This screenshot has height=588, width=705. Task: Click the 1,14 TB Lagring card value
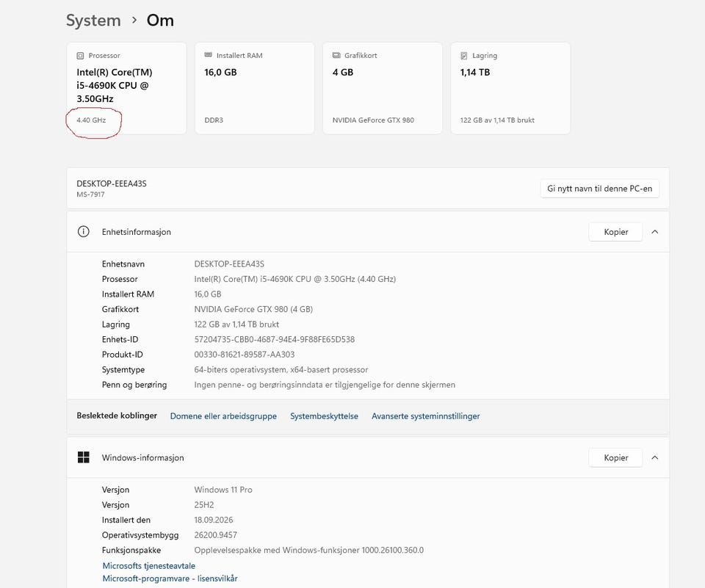pos(475,73)
